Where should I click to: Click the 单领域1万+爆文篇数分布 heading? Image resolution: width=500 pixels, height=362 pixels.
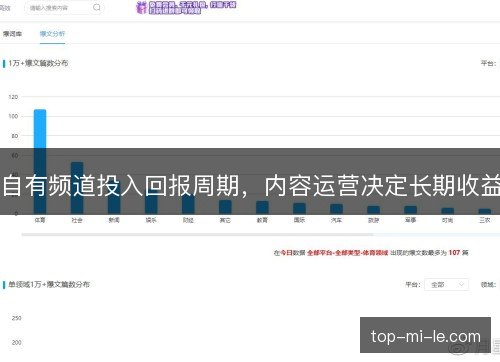pos(49,284)
